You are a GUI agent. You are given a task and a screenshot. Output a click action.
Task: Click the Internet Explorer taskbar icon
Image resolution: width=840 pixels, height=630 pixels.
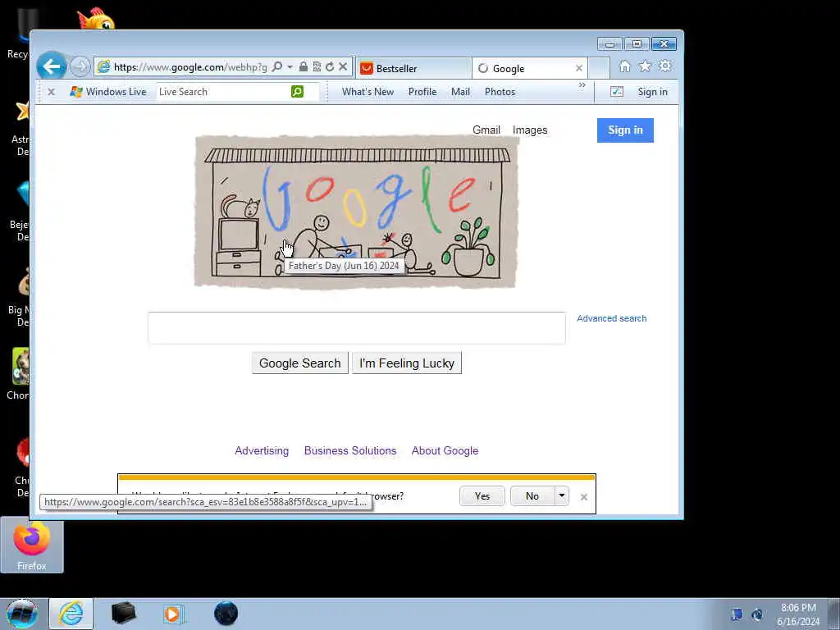click(x=71, y=614)
